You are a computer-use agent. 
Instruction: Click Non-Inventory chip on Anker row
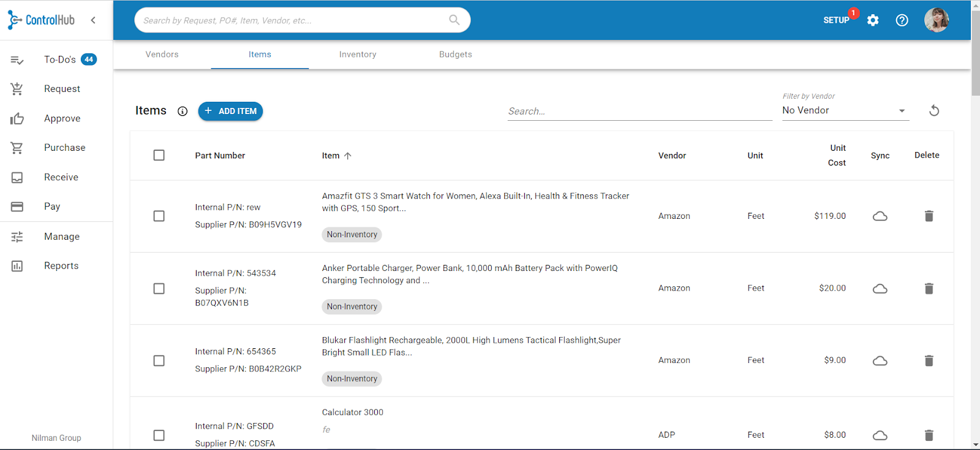click(x=352, y=307)
